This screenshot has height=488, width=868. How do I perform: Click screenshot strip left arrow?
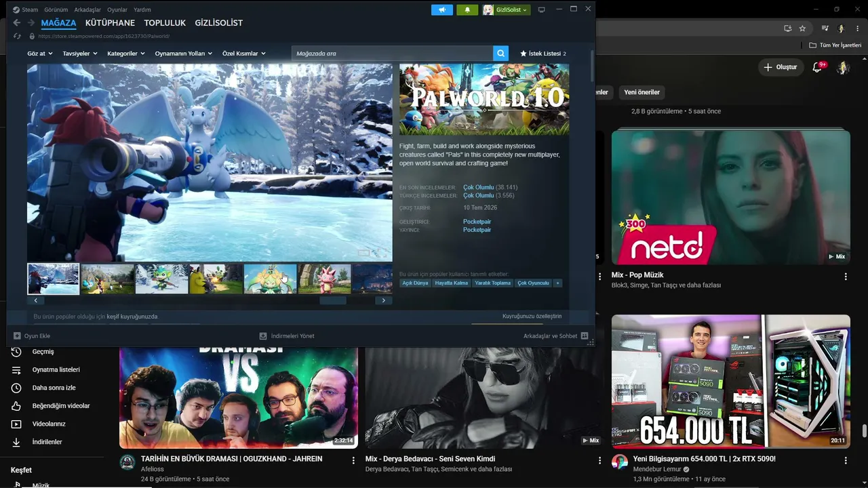pos(36,300)
